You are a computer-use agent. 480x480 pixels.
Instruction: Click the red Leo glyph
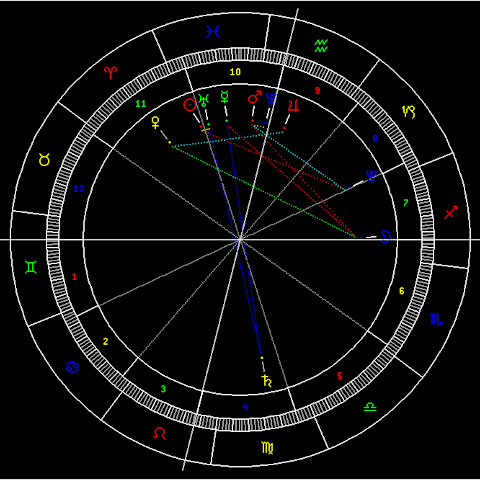[160, 433]
